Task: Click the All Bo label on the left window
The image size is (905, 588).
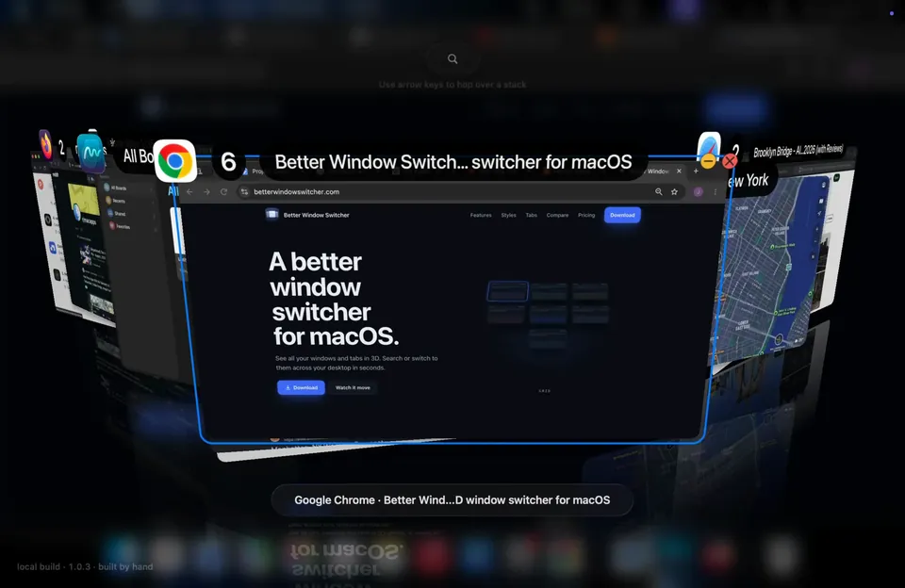Action: coord(138,155)
